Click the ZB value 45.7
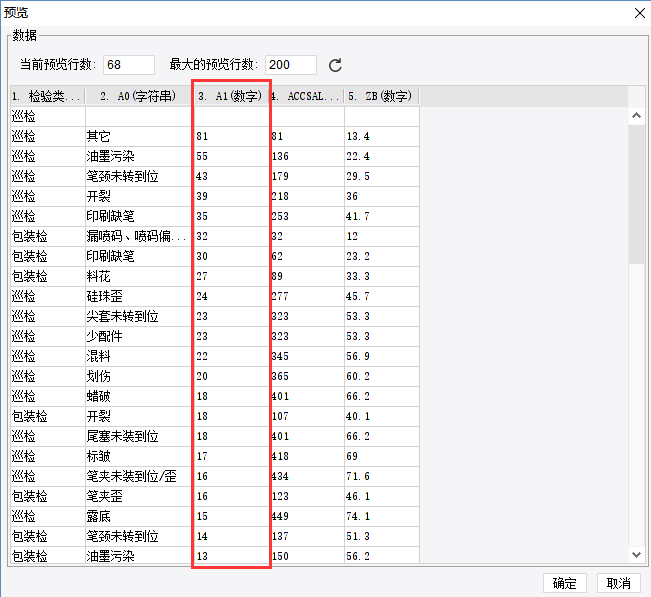The height and width of the screenshot is (597, 651). click(x=382, y=296)
